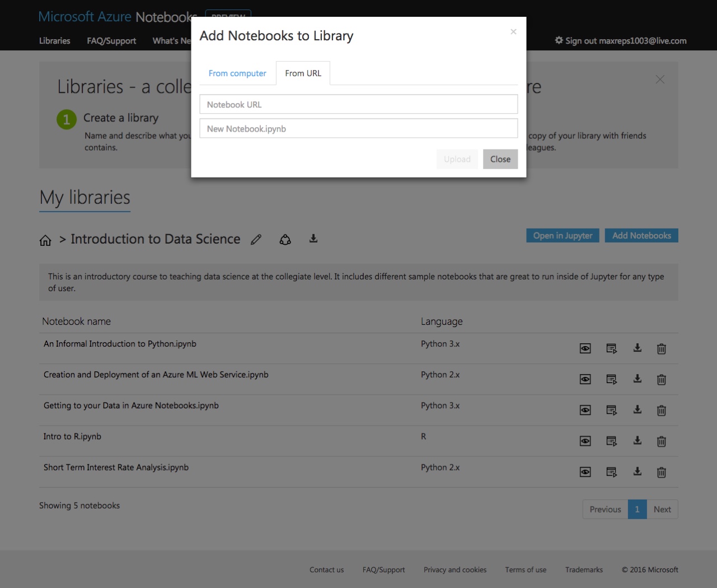Go to libraries home icon
This screenshot has width=717, height=588.
[x=45, y=240]
